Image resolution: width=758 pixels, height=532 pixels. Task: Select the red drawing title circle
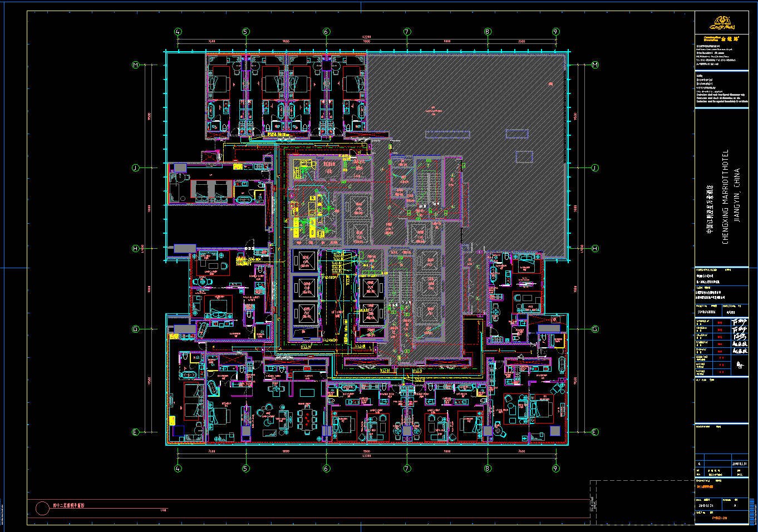42,508
